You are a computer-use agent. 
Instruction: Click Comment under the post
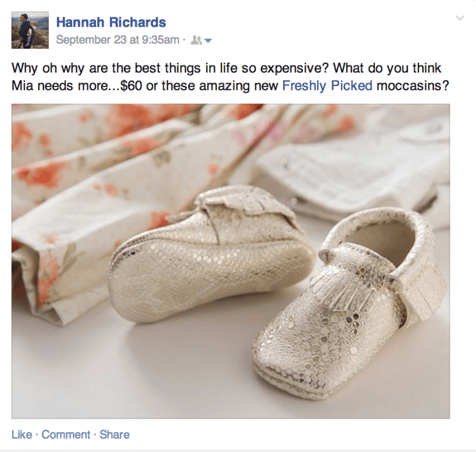click(x=66, y=435)
